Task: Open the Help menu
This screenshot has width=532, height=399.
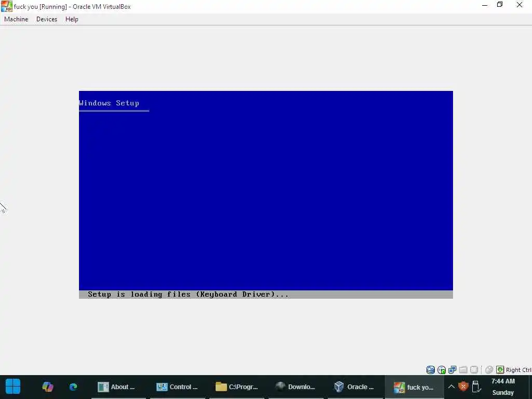Action: 72,19
